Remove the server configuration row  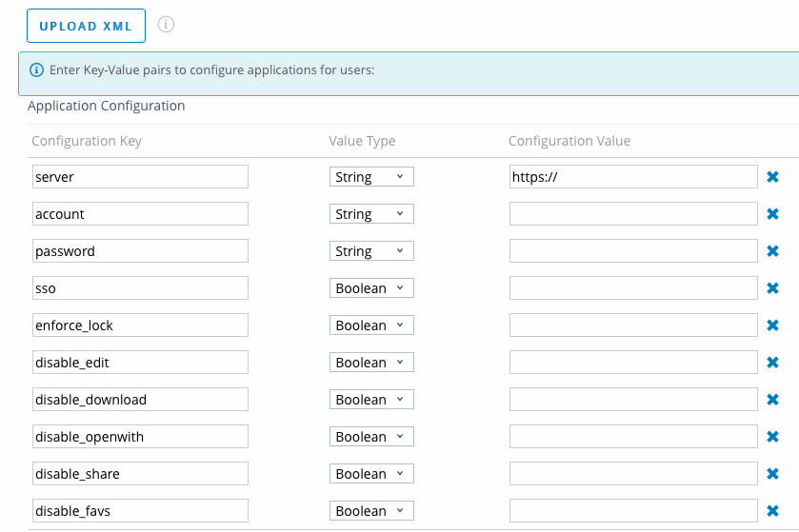tap(773, 177)
